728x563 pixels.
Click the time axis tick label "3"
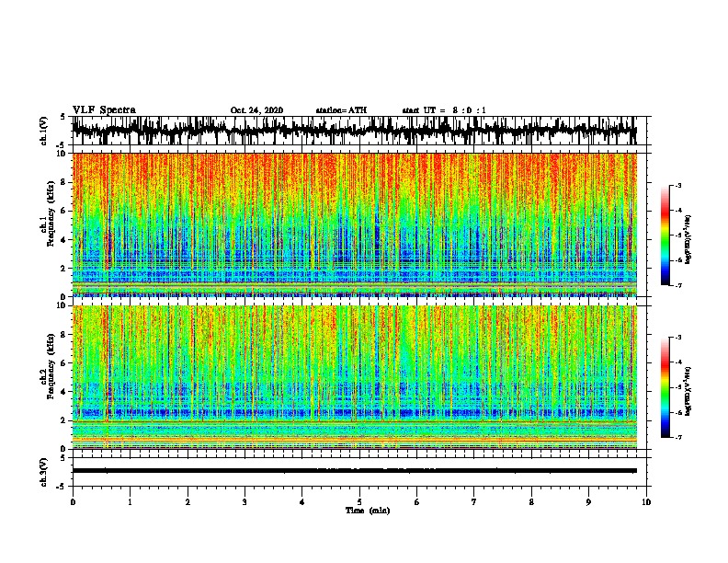245,502
